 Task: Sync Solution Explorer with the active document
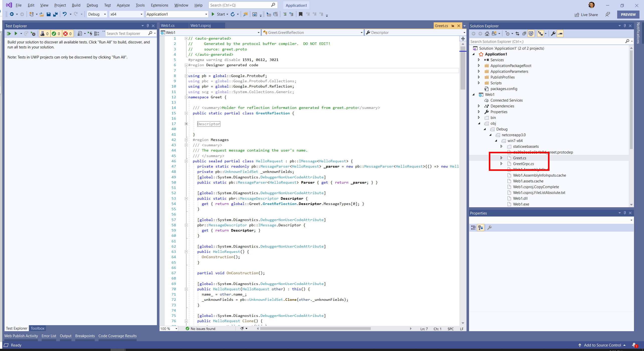(518, 33)
